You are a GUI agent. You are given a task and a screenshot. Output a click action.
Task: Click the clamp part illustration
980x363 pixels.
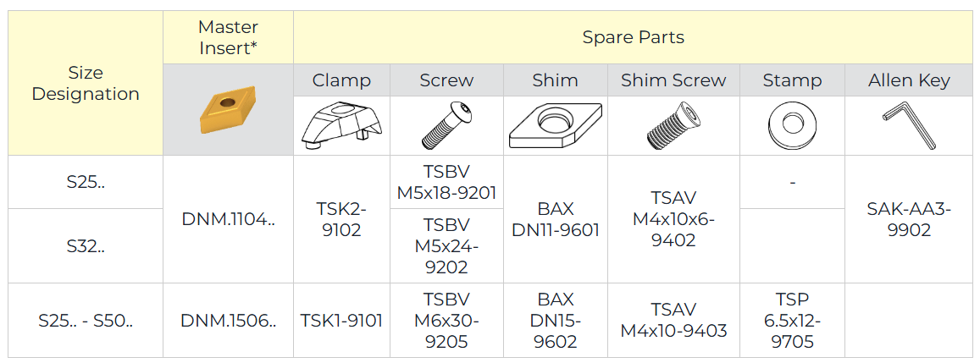click(x=342, y=125)
